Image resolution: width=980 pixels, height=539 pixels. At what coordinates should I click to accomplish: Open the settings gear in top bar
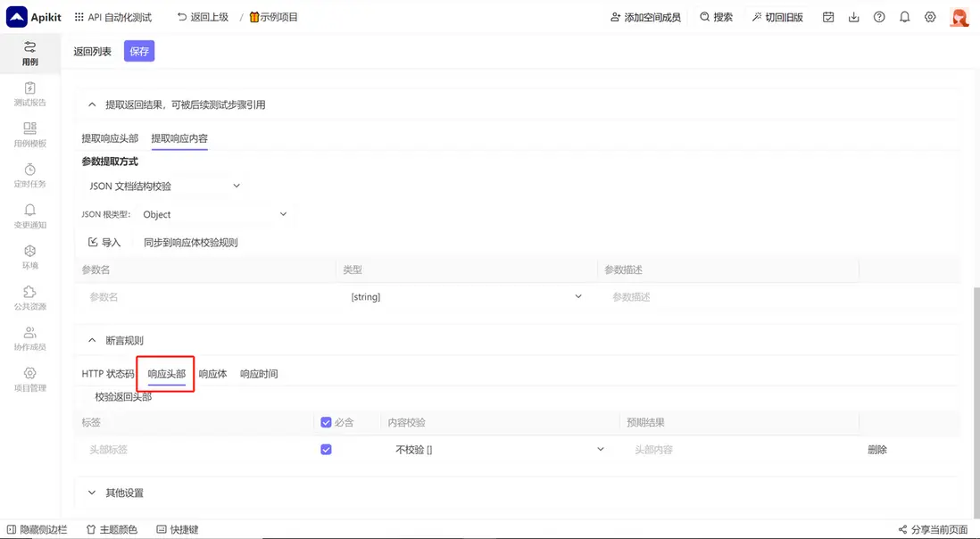coord(930,17)
